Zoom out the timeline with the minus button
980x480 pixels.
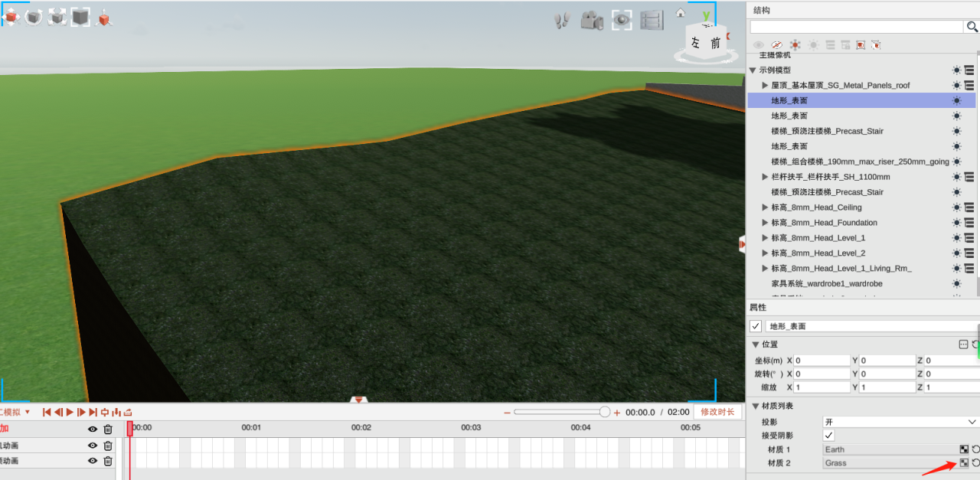[x=507, y=413]
